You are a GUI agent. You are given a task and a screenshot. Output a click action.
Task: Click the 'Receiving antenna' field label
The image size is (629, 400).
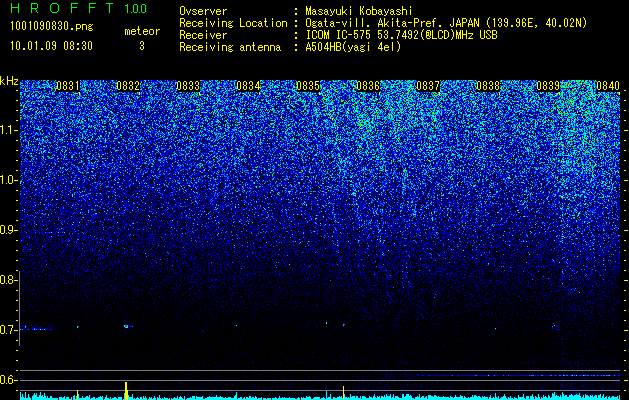coord(230,47)
